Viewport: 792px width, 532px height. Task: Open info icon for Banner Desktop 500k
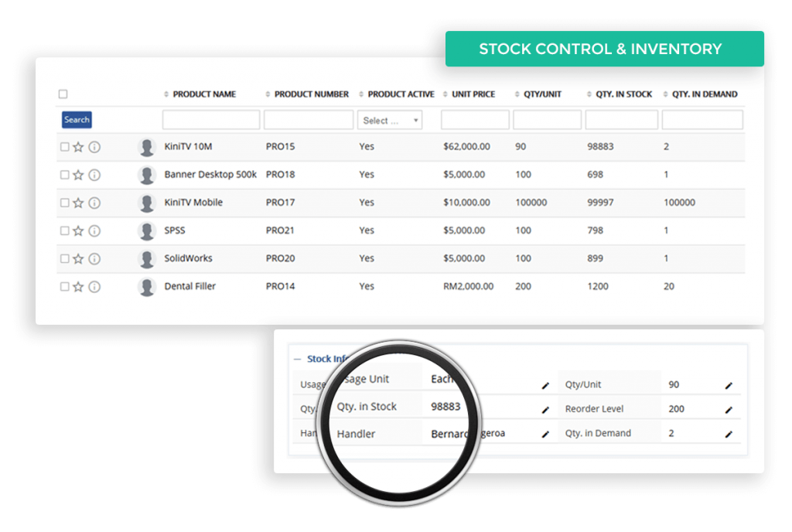tap(93, 174)
